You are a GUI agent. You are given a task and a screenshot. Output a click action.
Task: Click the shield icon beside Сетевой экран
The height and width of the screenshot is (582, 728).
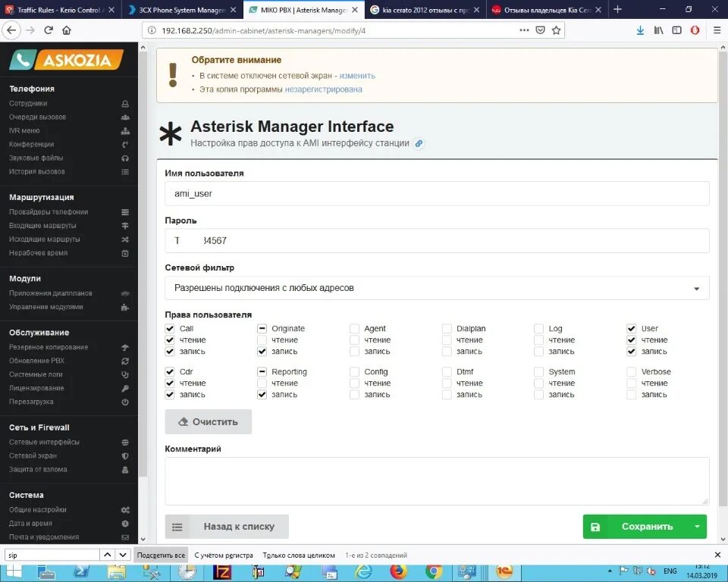125,456
